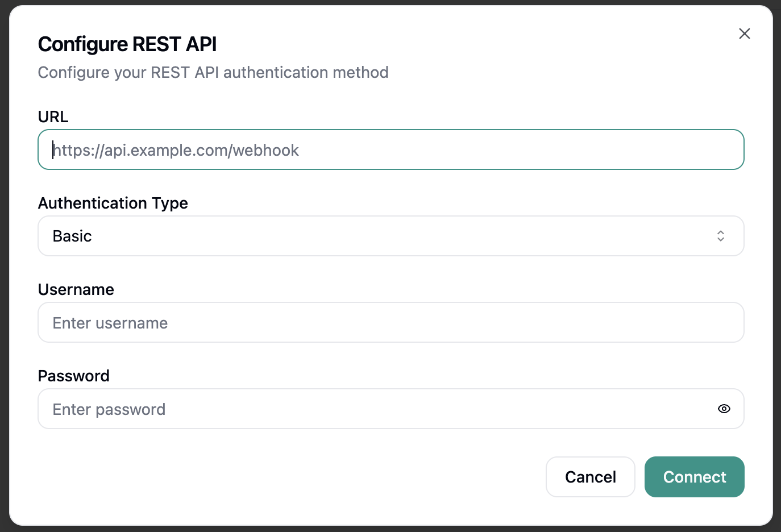This screenshot has height=532, width=781.
Task: Click the 'Password' field label
Action: (73, 376)
